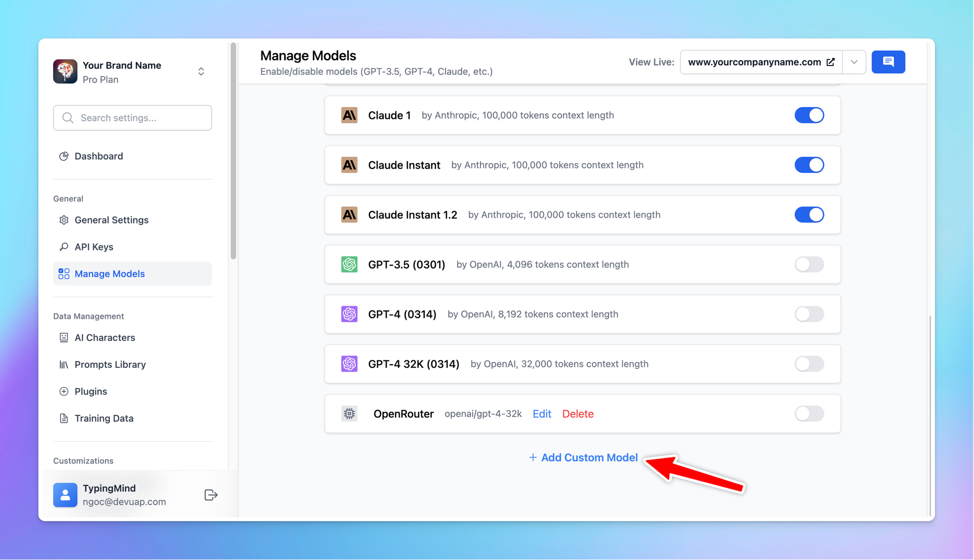974x560 pixels.
Task: Click the 'GPT-3.5 (0301)' model name
Action: click(x=407, y=264)
